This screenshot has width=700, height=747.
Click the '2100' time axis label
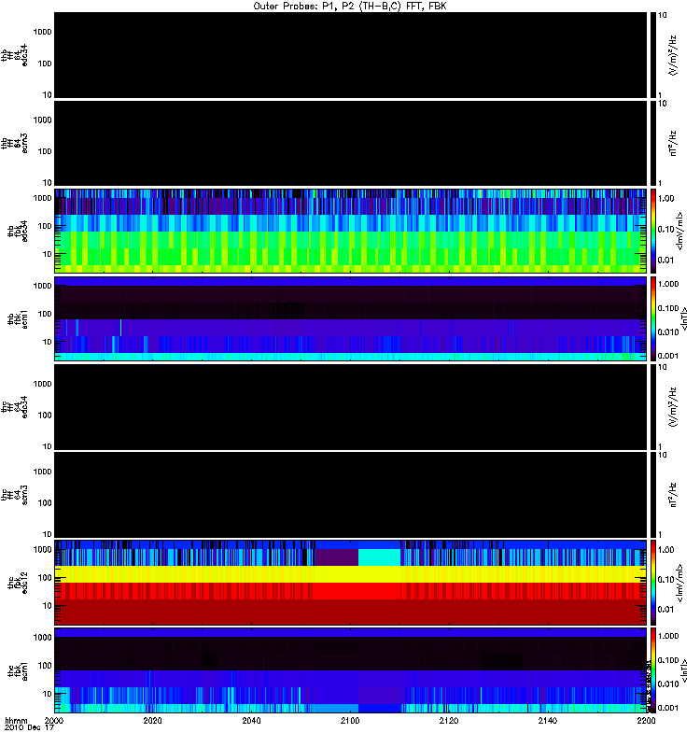click(x=350, y=720)
